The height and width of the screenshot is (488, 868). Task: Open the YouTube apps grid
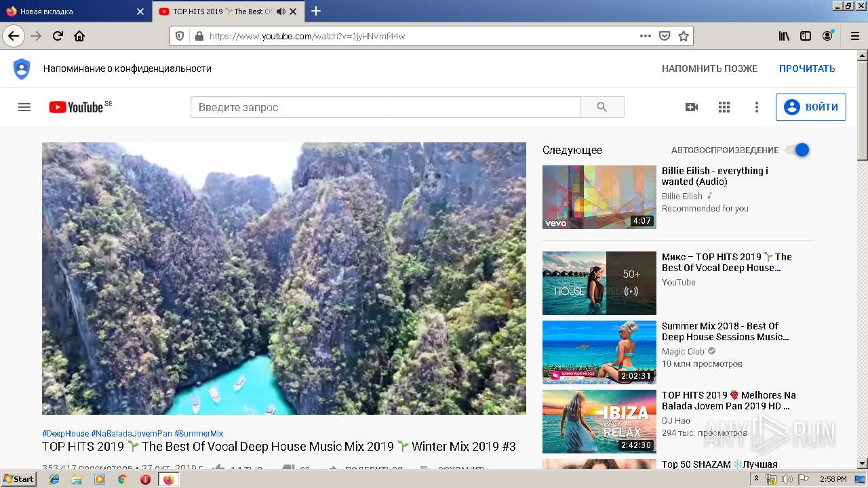click(x=724, y=107)
